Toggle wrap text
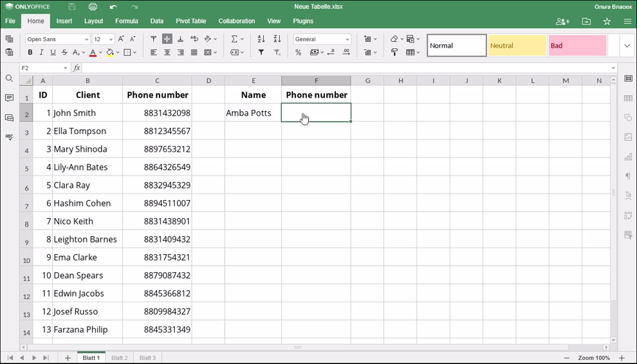637x364 pixels. point(194,39)
